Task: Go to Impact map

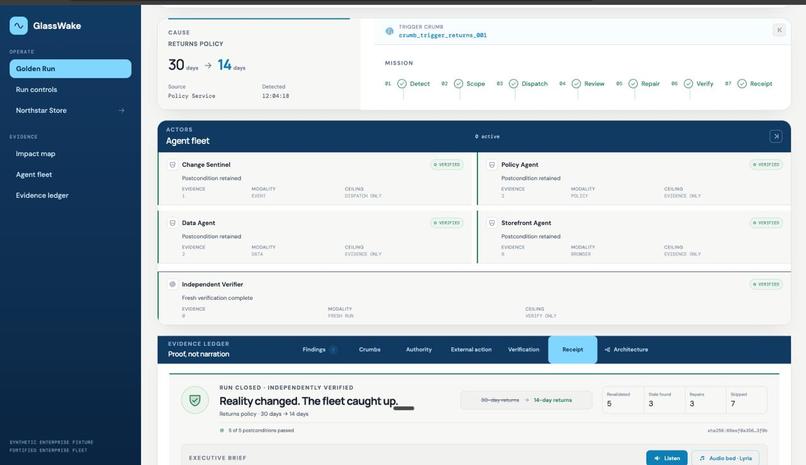Action: pos(70,154)
